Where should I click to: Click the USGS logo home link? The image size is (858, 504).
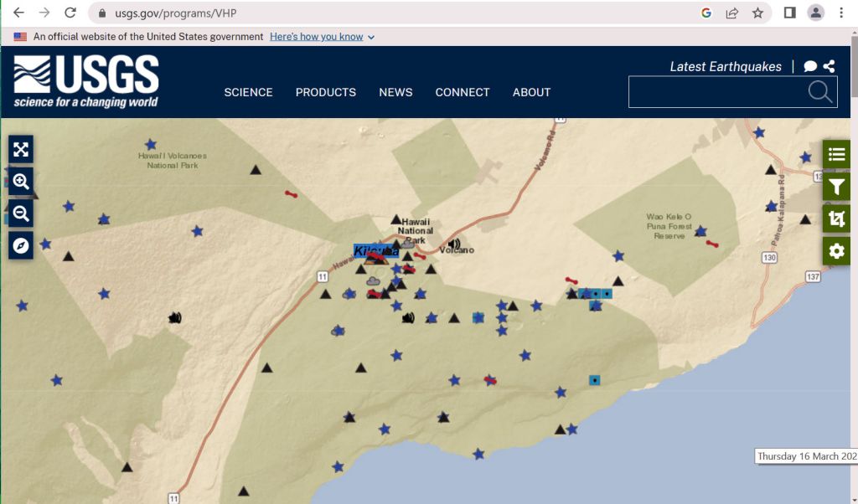pos(86,82)
